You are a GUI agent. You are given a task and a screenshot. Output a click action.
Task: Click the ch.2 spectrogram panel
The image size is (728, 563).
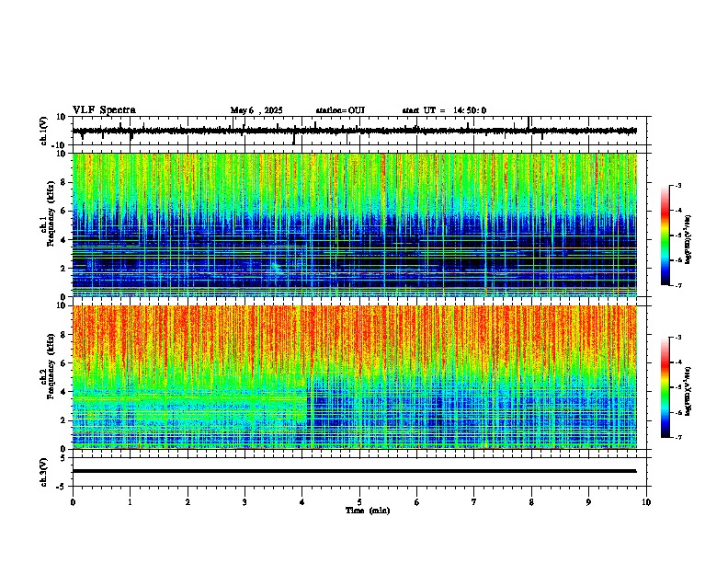point(355,377)
